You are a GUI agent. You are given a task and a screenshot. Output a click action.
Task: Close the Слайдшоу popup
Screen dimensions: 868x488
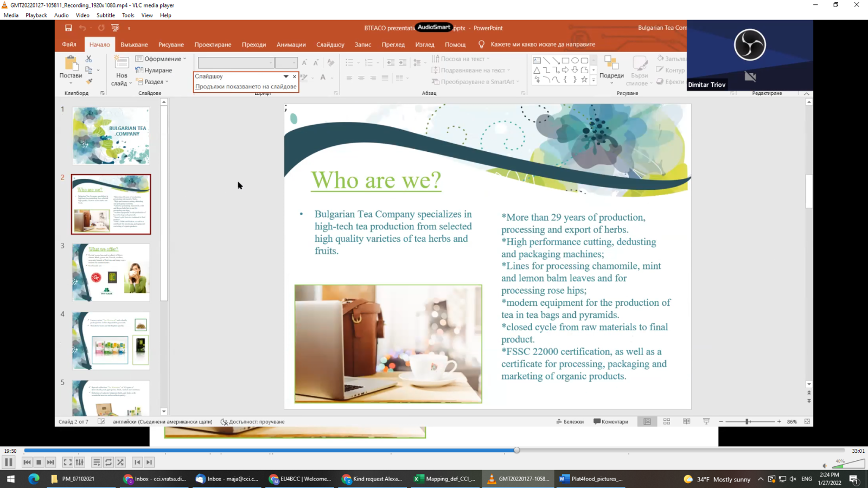click(295, 76)
